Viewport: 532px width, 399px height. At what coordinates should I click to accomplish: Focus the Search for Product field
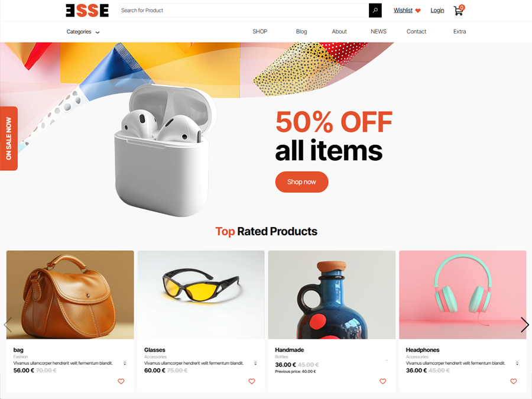(x=244, y=11)
